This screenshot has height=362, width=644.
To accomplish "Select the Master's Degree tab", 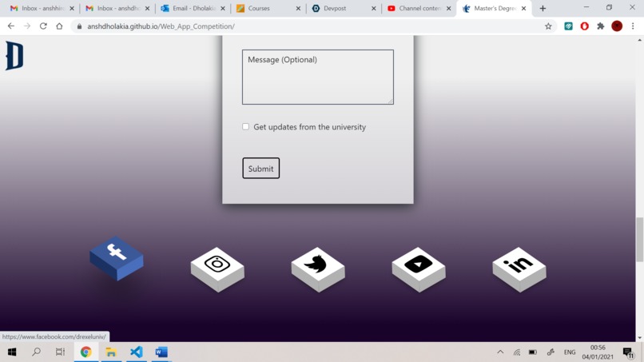I will [x=494, y=8].
